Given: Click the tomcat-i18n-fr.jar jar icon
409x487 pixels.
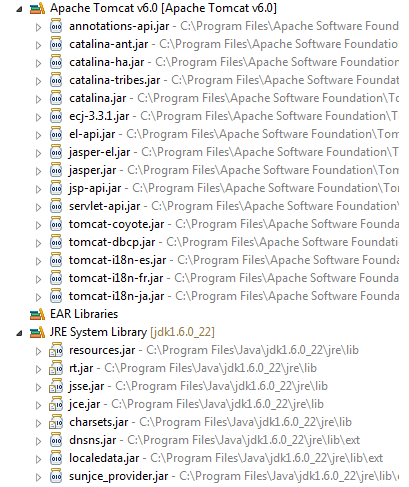Looking at the screenshot, I should click(56, 278).
